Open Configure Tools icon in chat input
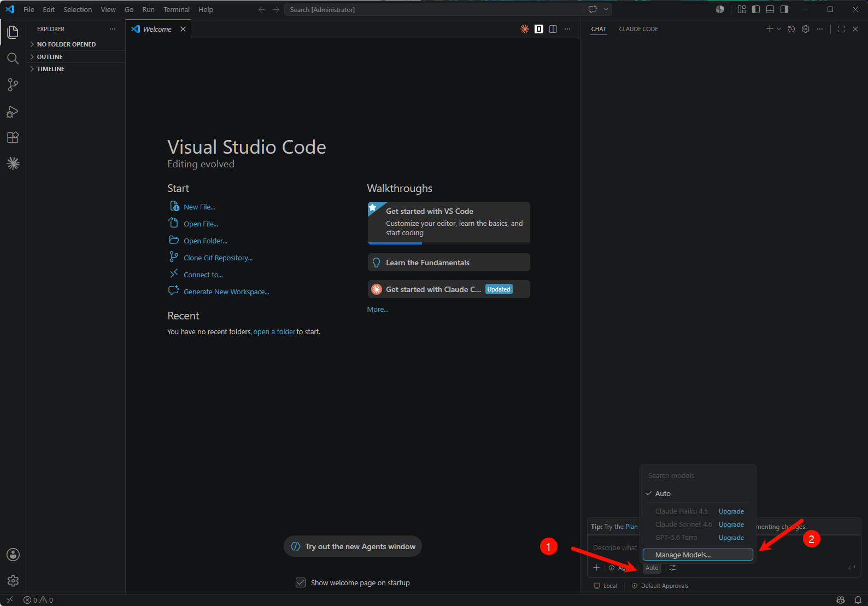The image size is (868, 606). [673, 568]
